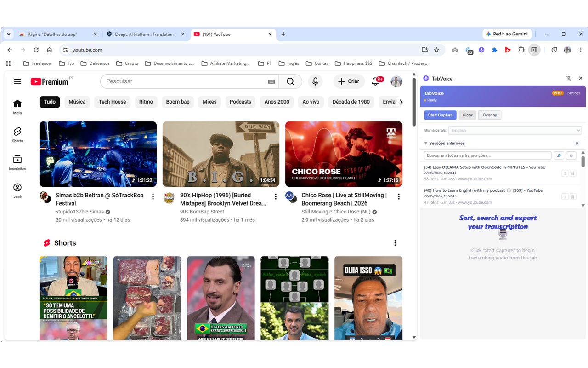Image resolution: width=588 pixels, height=368 pixels.
Task: Open the options menu for the 90's HipHop video
Action: click(x=276, y=196)
